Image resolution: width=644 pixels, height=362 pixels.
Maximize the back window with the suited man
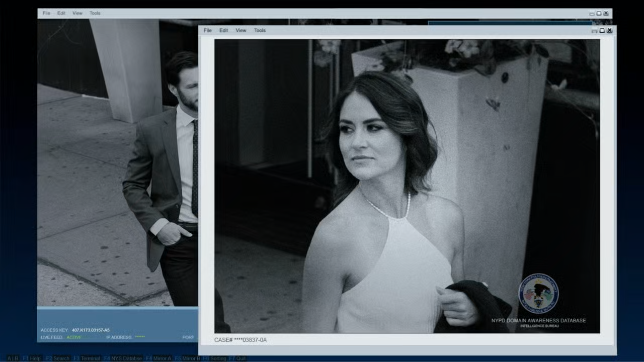pos(599,14)
